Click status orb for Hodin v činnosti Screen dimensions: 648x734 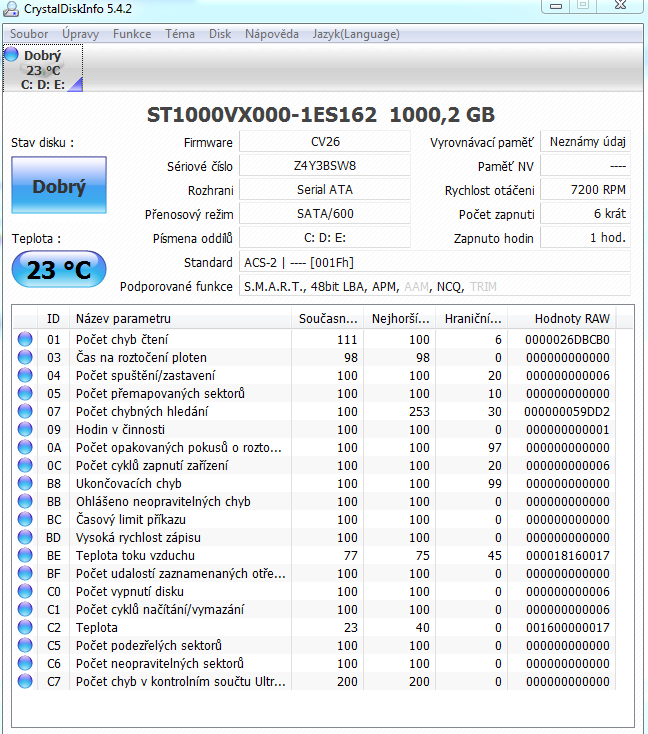25,429
